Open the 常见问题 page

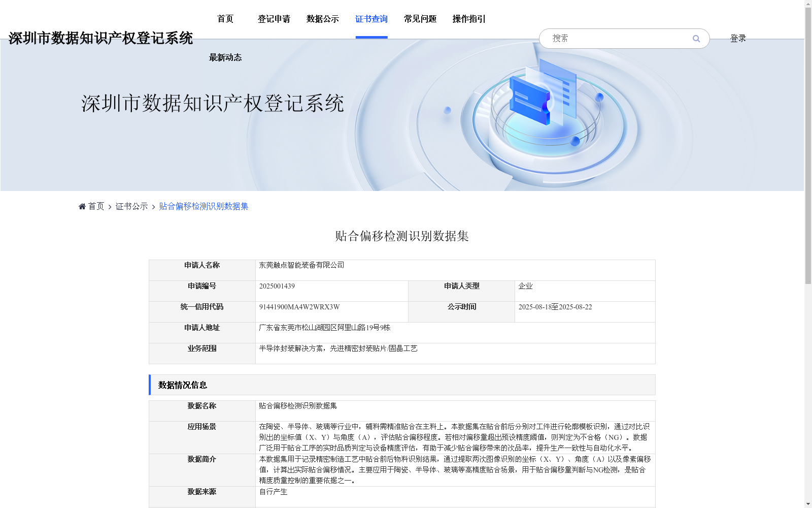pyautogui.click(x=420, y=19)
